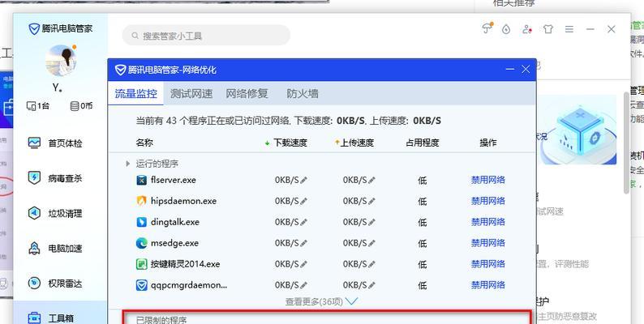The width and height of the screenshot is (644, 324).
Task: Open the umbrella notification icon in title bar
Action: pyautogui.click(x=487, y=28)
